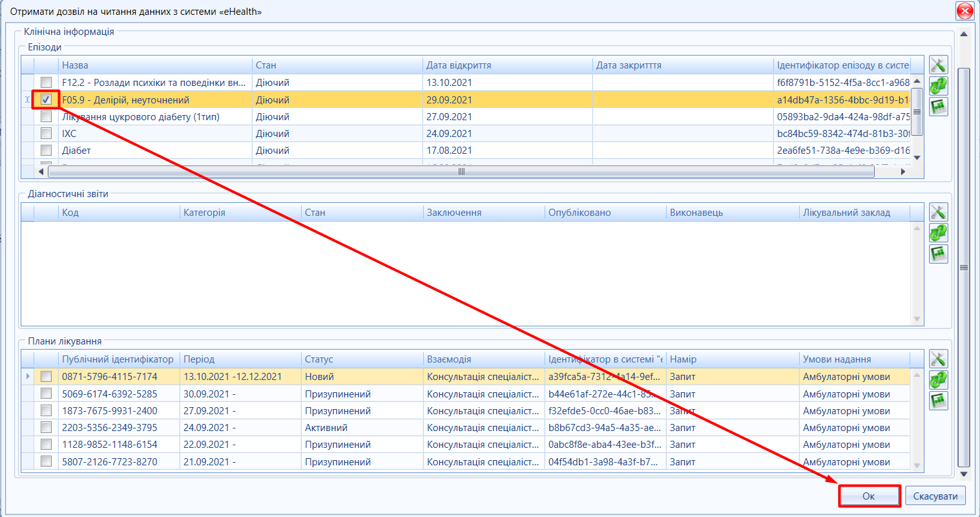This screenshot has width=980, height=517.
Task: Click the Скасувати button to cancel
Action: [935, 496]
